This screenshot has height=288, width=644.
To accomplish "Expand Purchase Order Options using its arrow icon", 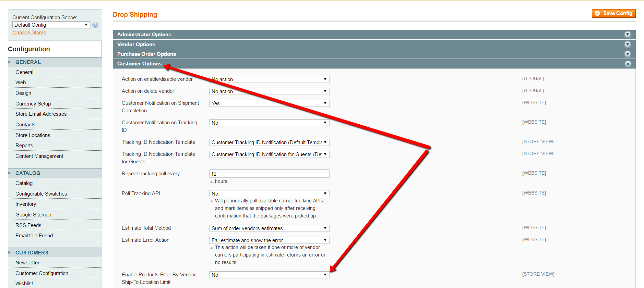I will (628, 54).
